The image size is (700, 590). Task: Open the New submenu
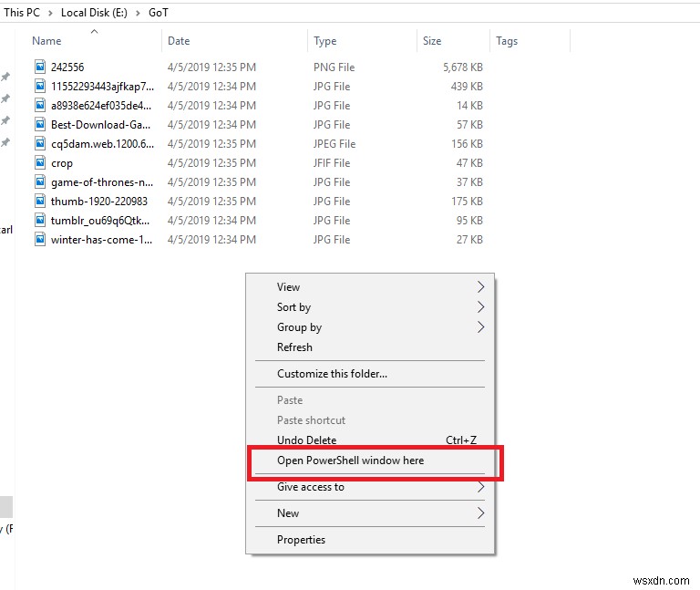(370, 512)
